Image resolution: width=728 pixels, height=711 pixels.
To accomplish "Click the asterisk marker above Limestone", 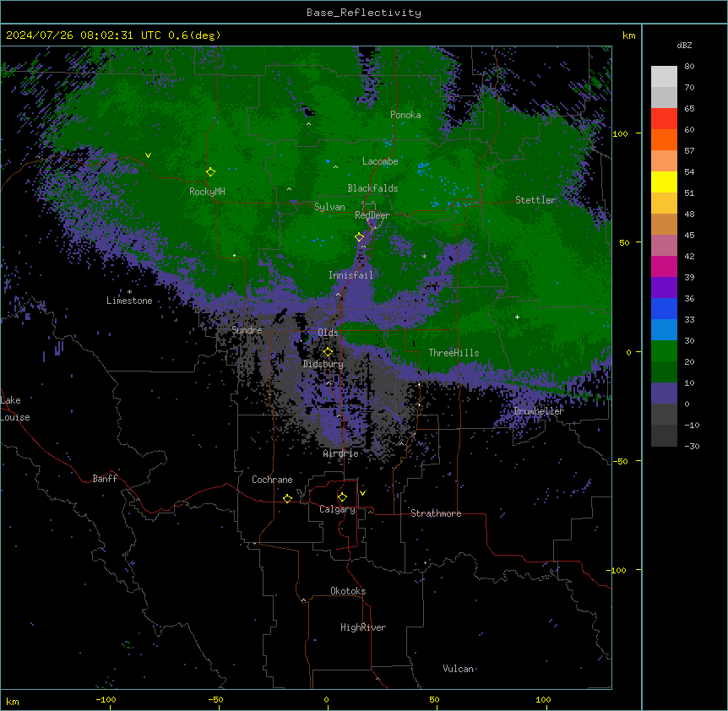I will 129,292.
